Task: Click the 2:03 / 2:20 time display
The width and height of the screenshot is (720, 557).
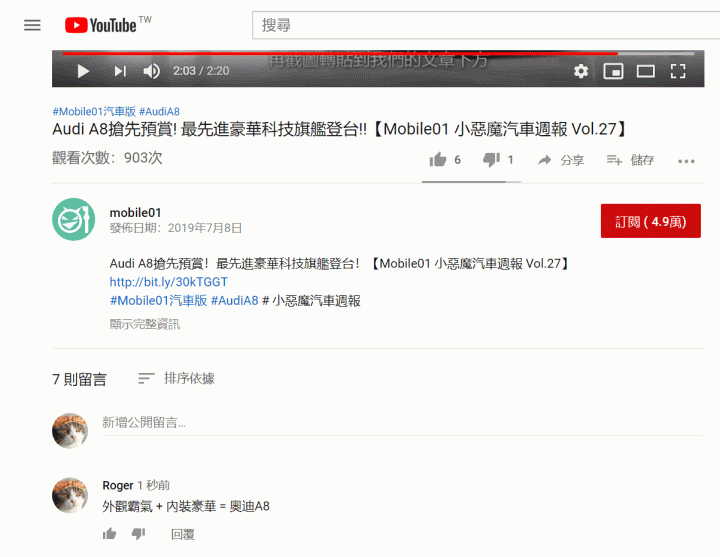Action: pyautogui.click(x=201, y=71)
